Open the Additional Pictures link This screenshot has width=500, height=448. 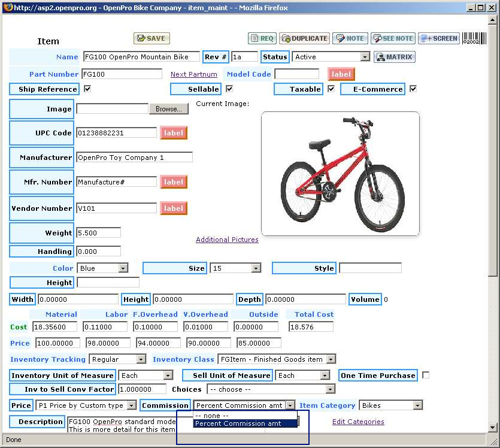coord(227,240)
